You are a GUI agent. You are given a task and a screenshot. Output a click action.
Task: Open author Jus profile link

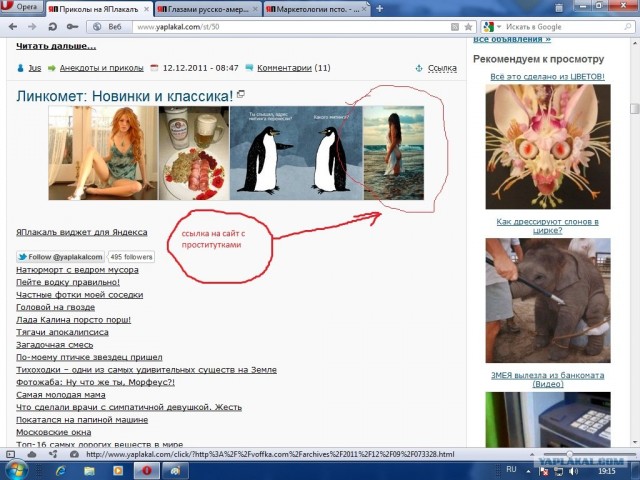pos(35,68)
